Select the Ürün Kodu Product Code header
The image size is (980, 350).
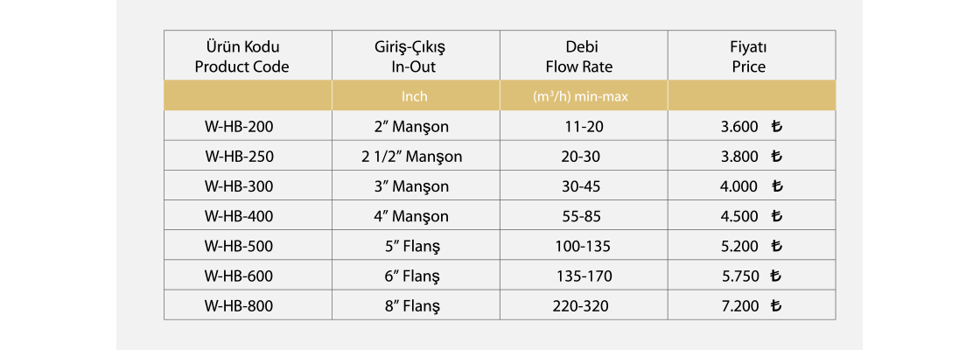241,56
